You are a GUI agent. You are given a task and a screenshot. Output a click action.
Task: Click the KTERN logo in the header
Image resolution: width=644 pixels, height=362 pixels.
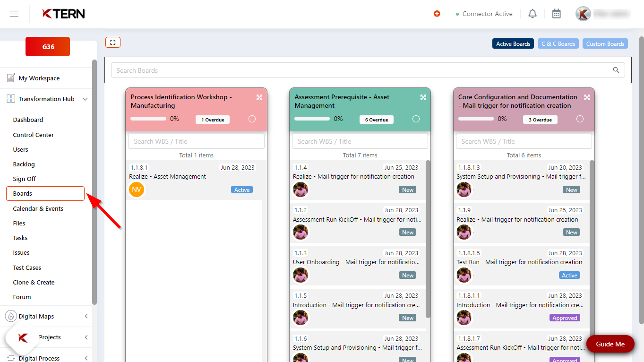[x=63, y=14]
